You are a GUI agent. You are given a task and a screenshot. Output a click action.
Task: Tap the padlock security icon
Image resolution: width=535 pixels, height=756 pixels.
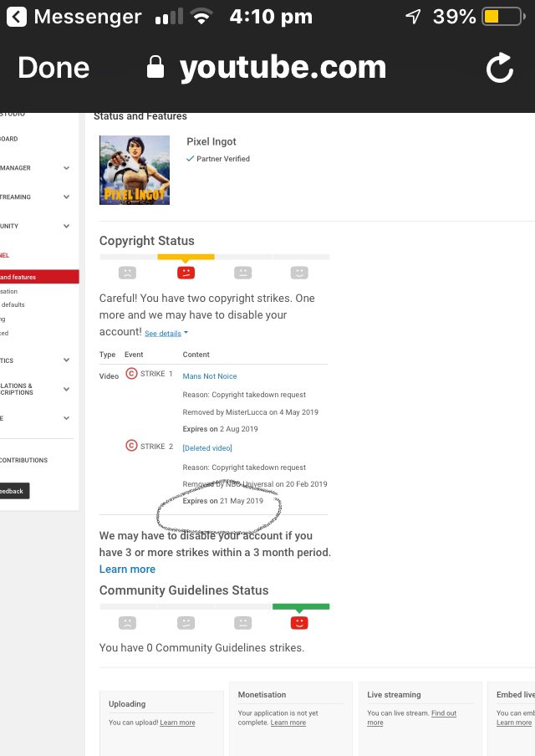[x=155, y=67]
